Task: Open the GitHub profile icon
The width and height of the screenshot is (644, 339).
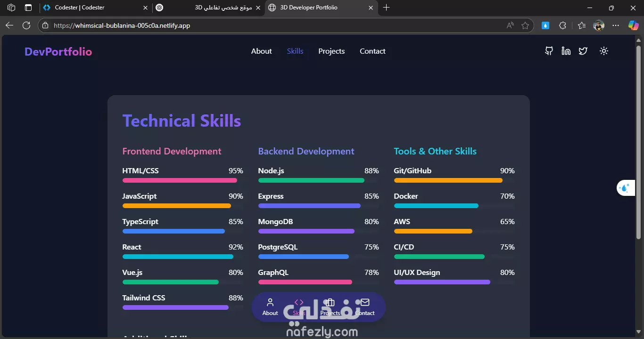Action: (x=549, y=51)
